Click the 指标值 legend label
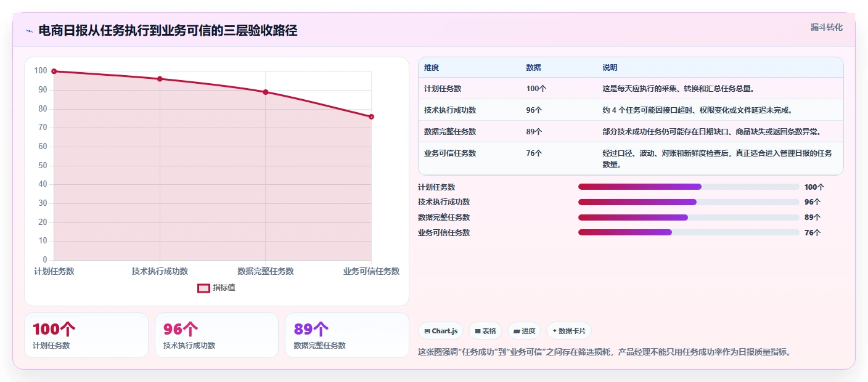The image size is (868, 382). (x=224, y=288)
